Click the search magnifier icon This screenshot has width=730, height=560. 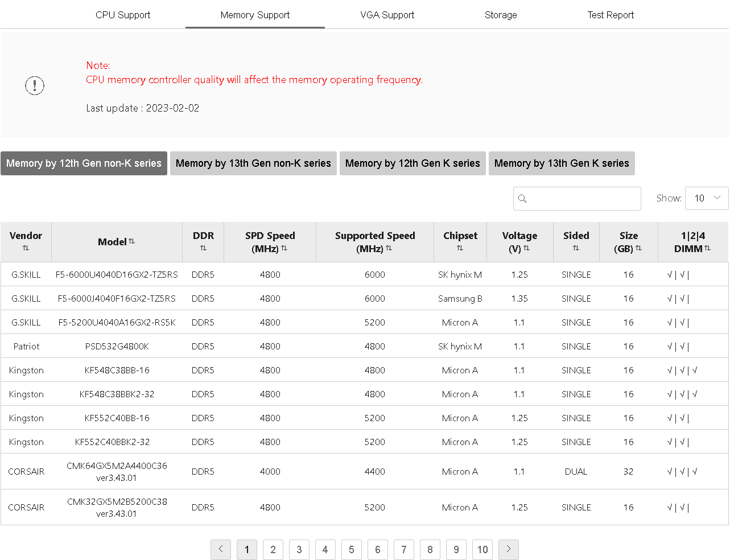(x=522, y=199)
